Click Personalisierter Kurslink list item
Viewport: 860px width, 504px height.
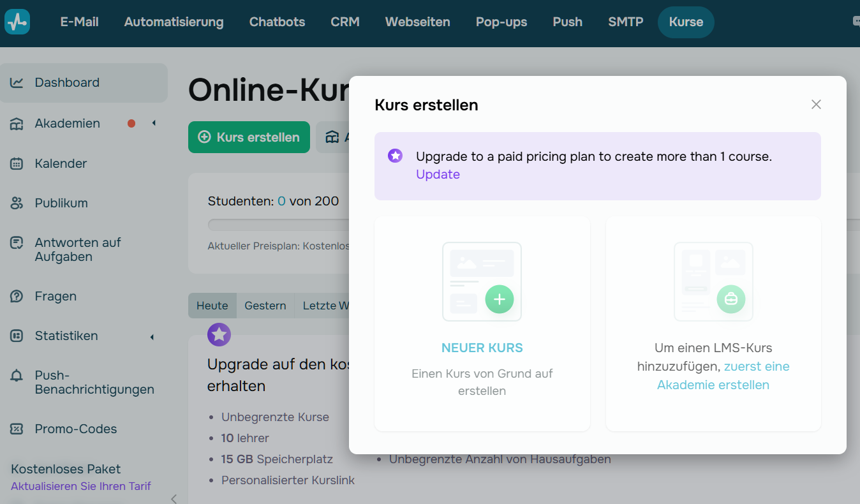pyautogui.click(x=288, y=480)
